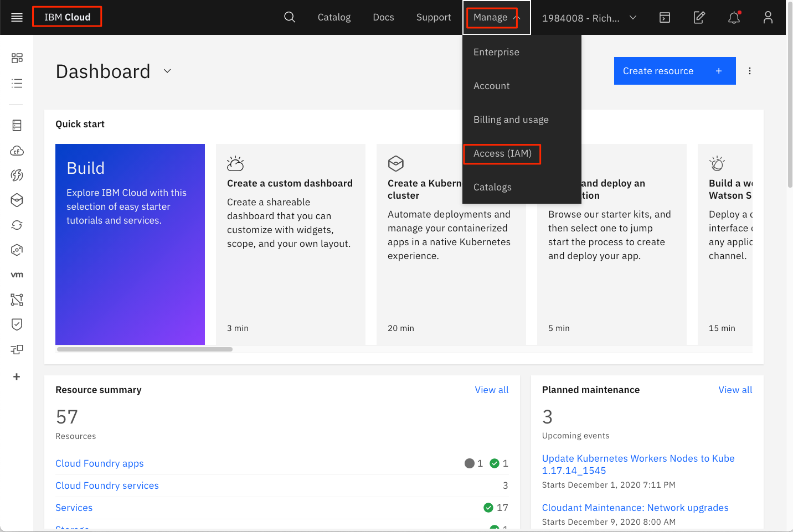Open the Services resource link
793x532 pixels.
click(74, 508)
